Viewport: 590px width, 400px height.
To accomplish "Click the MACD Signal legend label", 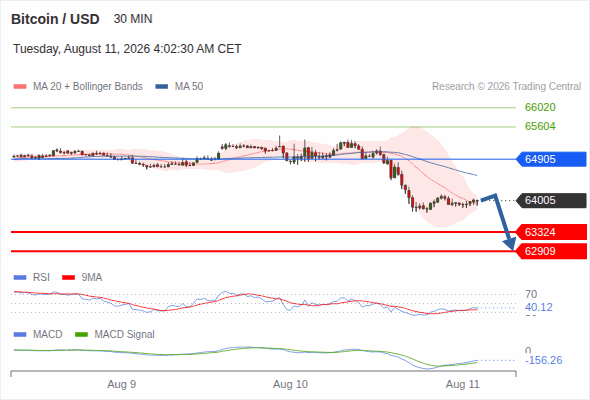I will tap(125, 335).
